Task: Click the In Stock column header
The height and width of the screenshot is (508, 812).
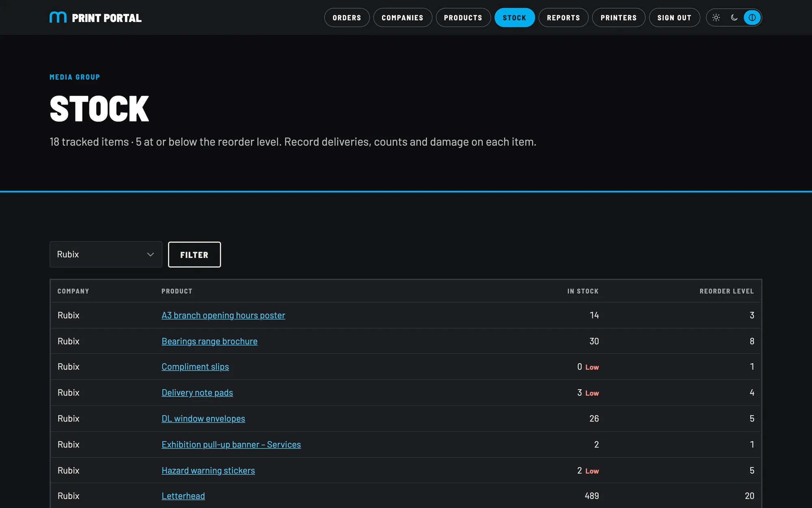Action: click(x=583, y=291)
